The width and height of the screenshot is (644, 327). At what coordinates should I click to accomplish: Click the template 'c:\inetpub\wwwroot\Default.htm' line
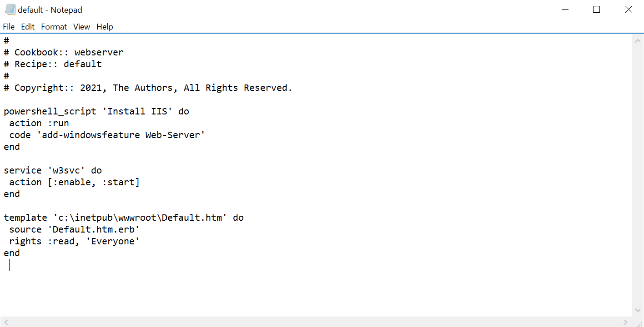(124, 218)
